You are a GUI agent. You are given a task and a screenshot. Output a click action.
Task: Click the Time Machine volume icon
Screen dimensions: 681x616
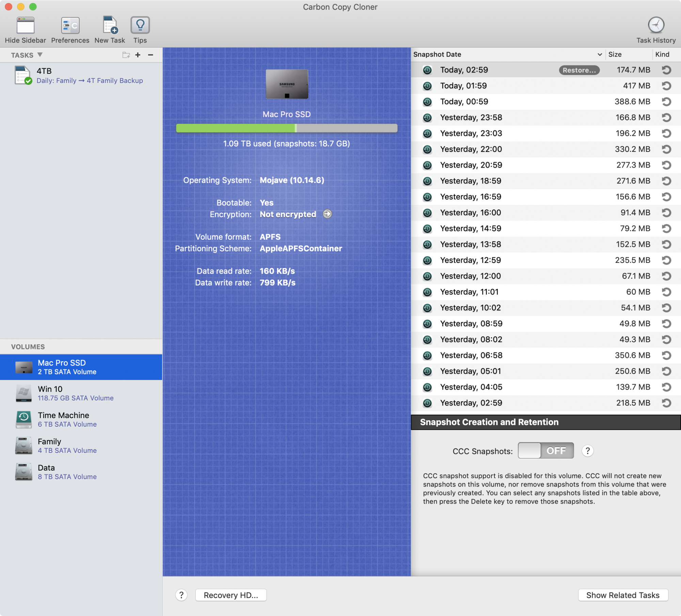[x=23, y=420]
